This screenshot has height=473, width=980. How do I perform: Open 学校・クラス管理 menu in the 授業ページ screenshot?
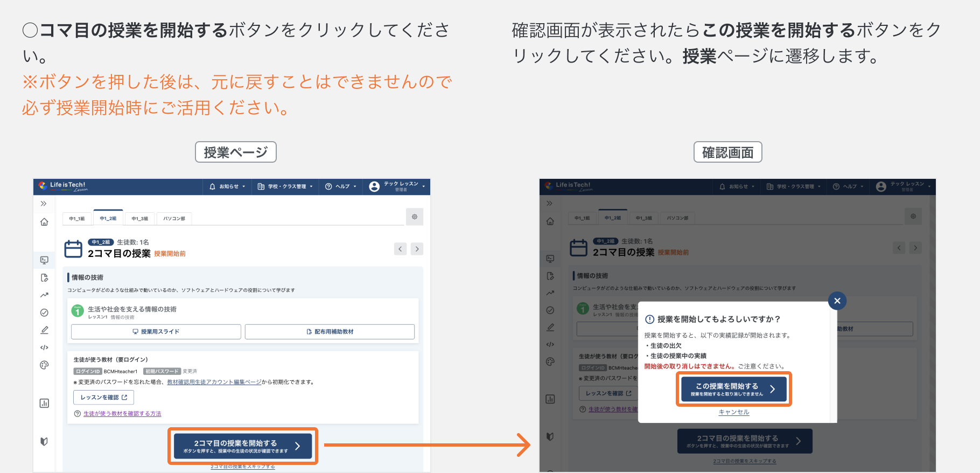point(285,186)
